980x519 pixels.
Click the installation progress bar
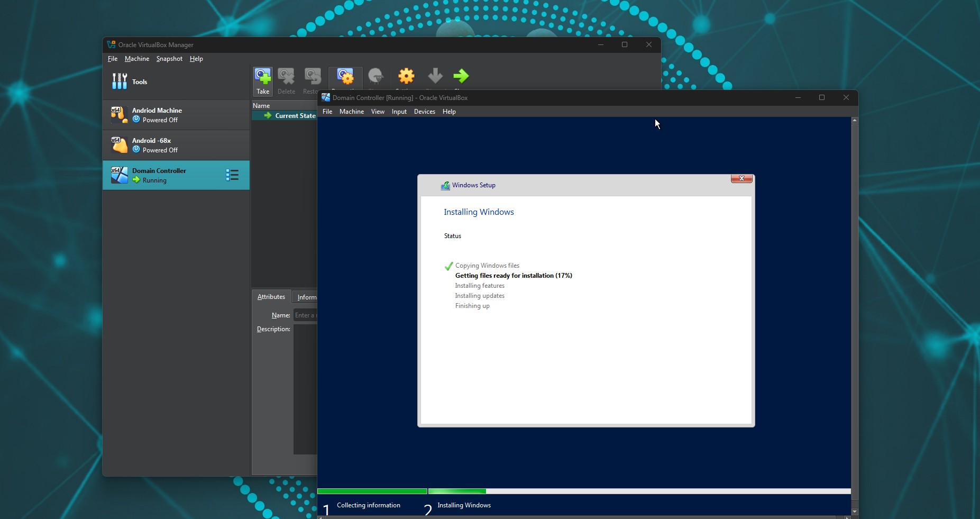coord(584,491)
